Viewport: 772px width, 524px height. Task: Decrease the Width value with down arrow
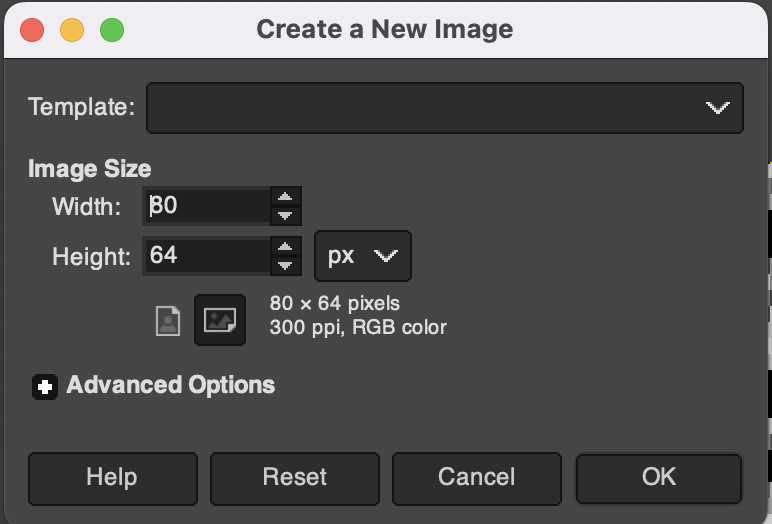tap(286, 215)
